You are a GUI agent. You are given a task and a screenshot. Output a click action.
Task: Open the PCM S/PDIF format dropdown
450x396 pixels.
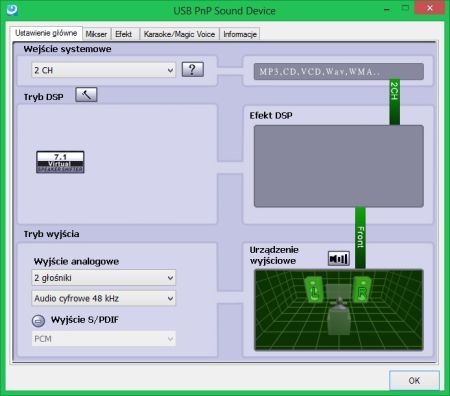[x=104, y=339]
